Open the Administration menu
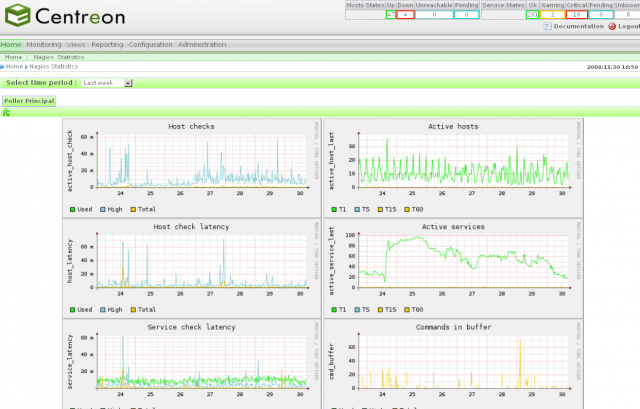 202,45
